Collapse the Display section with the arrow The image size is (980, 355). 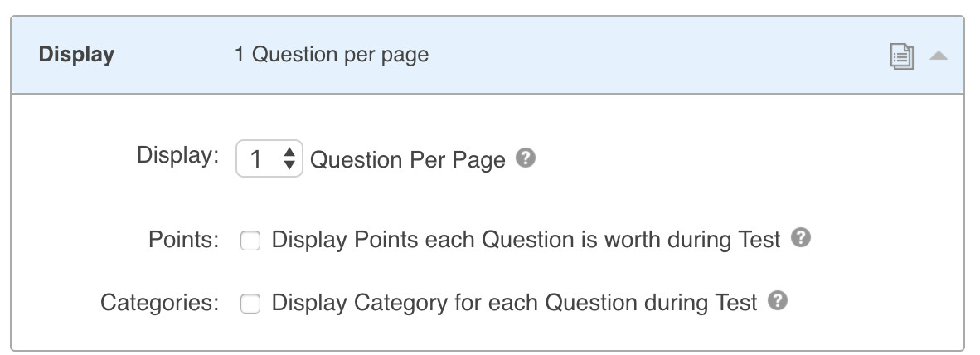point(939,56)
